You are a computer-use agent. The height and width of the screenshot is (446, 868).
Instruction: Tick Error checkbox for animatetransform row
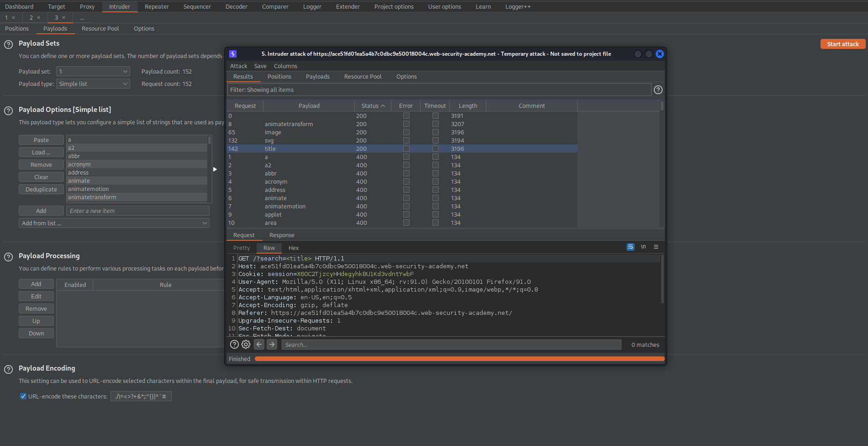[406, 124]
